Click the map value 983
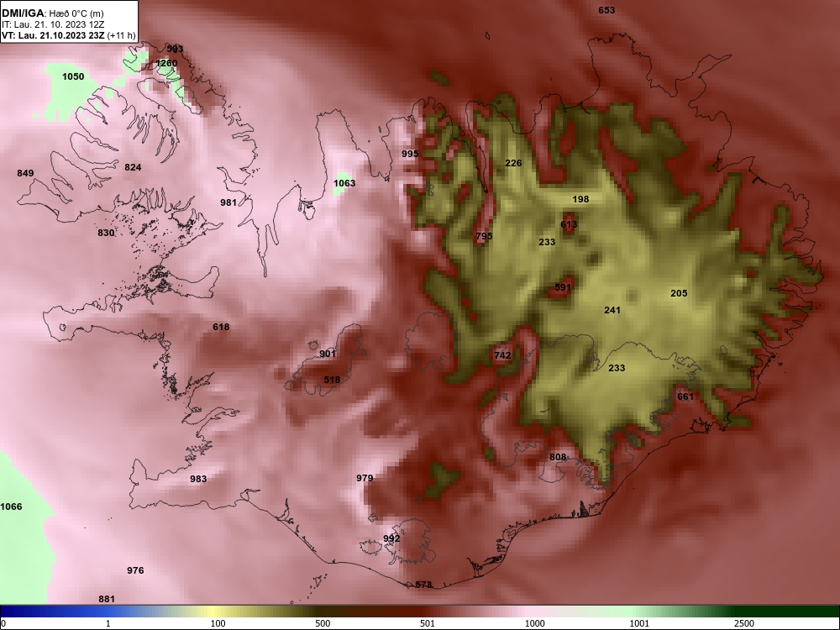The height and width of the screenshot is (630, 840). [x=199, y=479]
